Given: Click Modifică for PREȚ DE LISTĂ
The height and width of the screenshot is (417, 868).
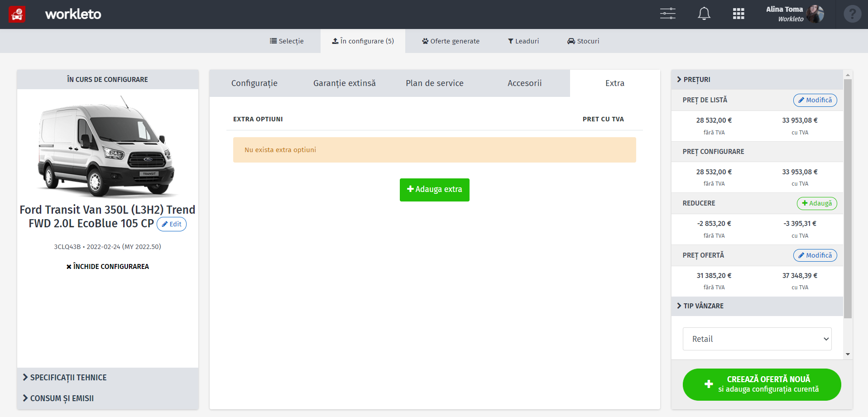Looking at the screenshot, I should point(815,100).
